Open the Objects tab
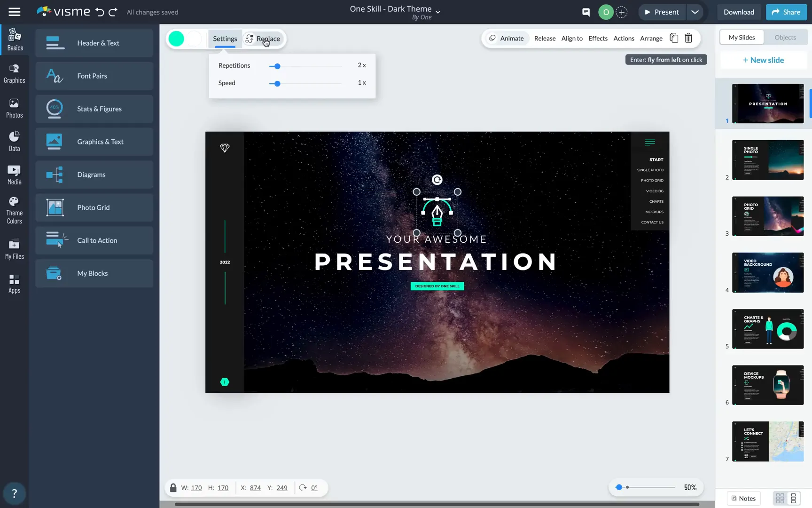The image size is (812, 508). point(785,37)
